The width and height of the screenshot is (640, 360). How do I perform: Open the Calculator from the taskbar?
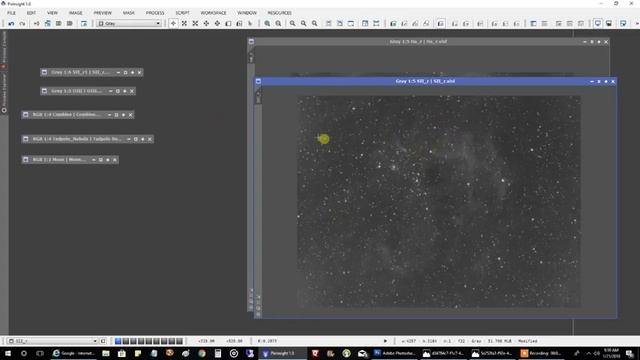click(x=218, y=353)
